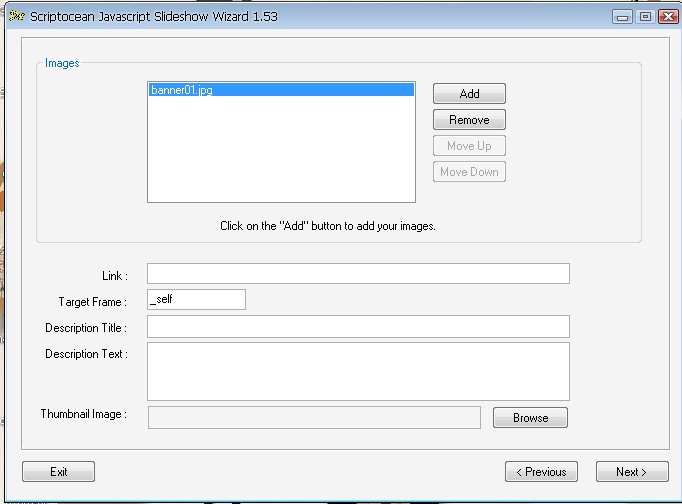Viewport: 682px width, 504px height.
Task: Focus the Description Title field
Action: pos(358,327)
